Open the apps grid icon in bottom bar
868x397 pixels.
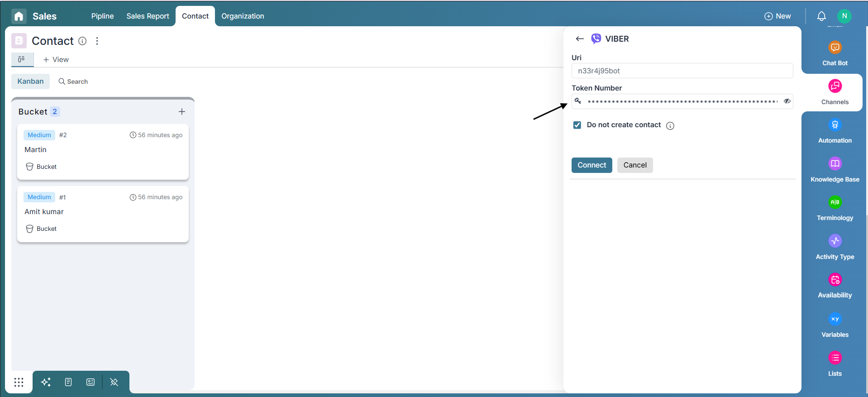[19, 382]
